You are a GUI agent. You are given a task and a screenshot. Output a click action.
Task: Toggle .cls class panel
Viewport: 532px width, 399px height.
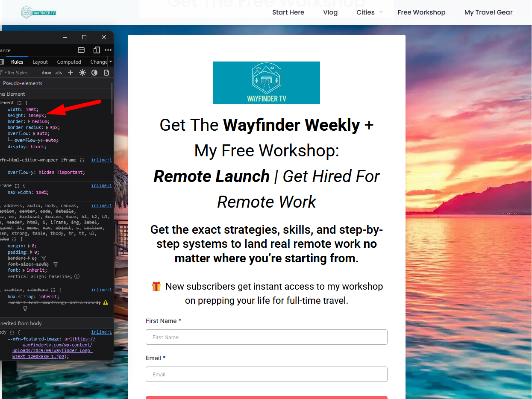59,73
